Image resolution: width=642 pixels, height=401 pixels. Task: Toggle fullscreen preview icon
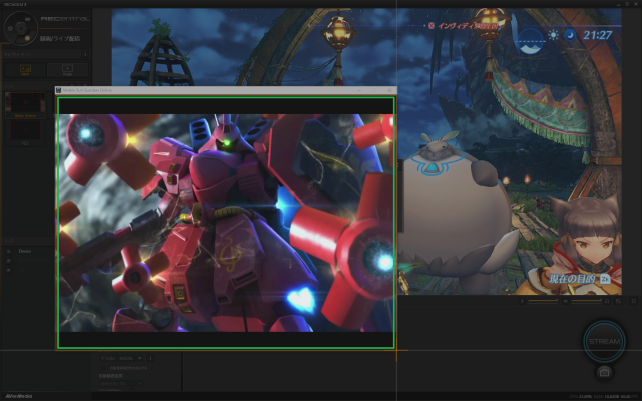point(634,300)
